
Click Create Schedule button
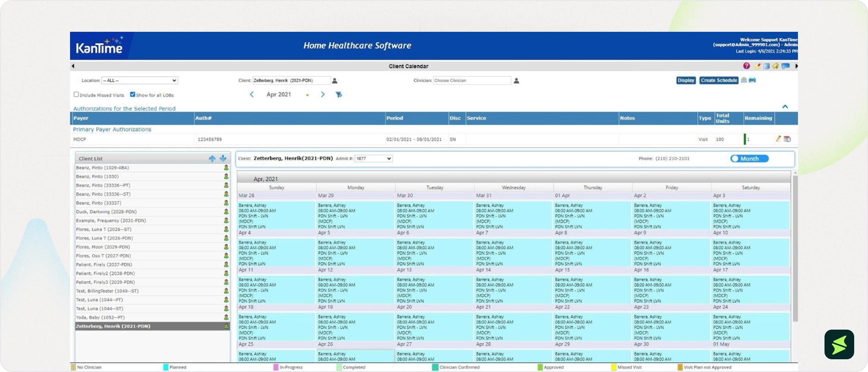point(719,81)
